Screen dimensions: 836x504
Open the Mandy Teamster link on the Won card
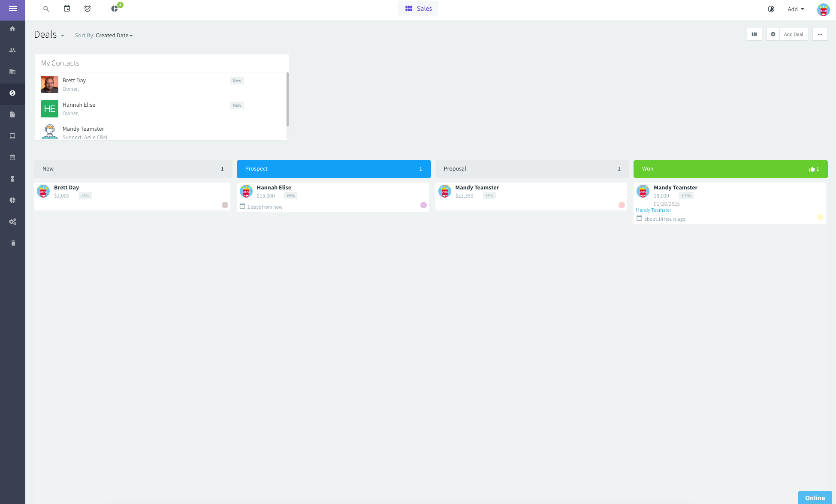click(653, 210)
